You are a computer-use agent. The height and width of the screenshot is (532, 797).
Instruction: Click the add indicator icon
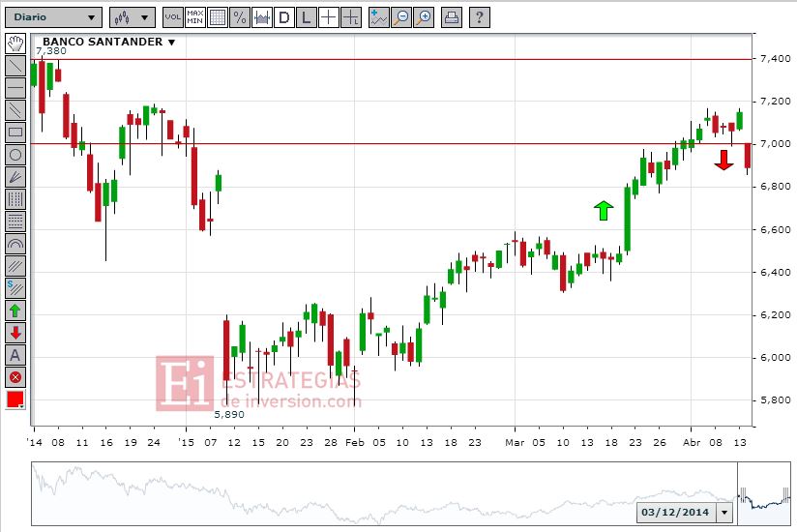point(379,17)
